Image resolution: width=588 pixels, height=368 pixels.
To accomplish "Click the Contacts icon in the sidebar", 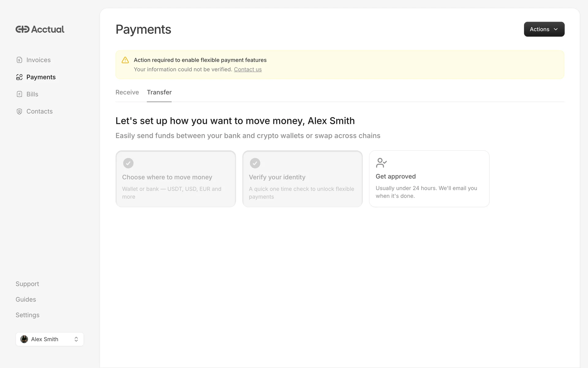I will [19, 111].
